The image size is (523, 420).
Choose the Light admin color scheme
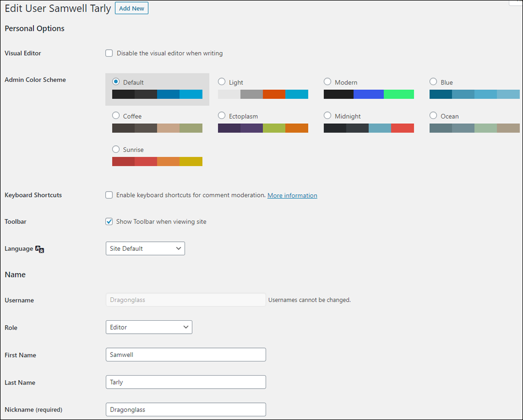(x=221, y=81)
